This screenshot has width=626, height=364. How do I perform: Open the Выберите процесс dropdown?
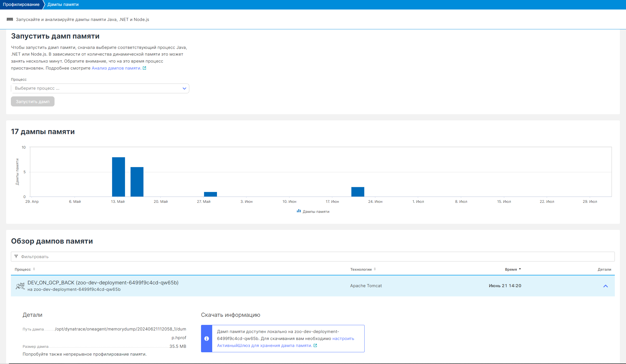[x=100, y=88]
